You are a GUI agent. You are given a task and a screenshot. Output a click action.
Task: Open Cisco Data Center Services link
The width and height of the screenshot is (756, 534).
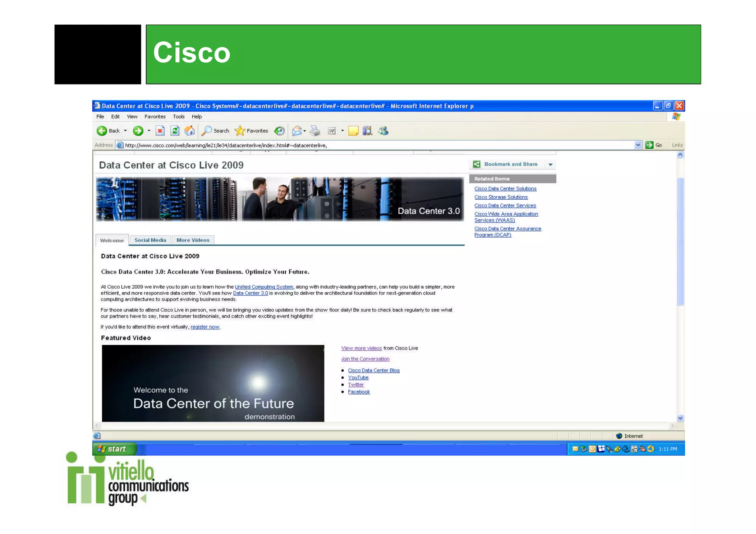[505, 206]
